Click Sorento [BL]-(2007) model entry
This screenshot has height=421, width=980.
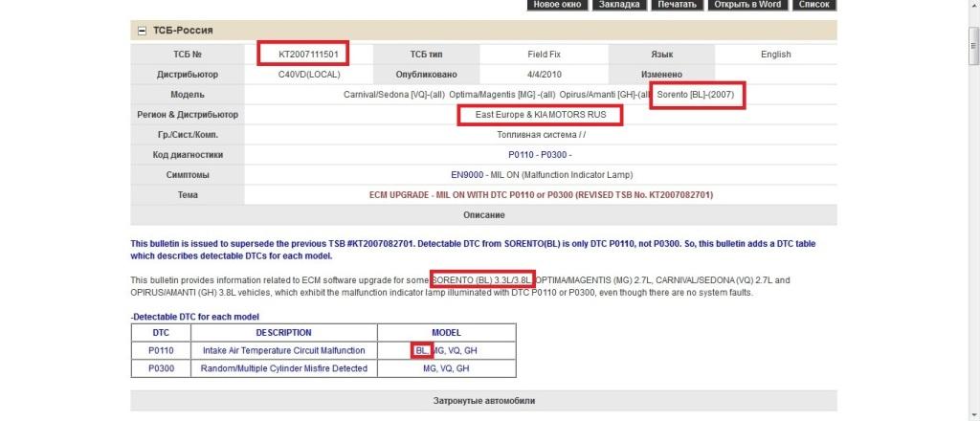[698, 95]
